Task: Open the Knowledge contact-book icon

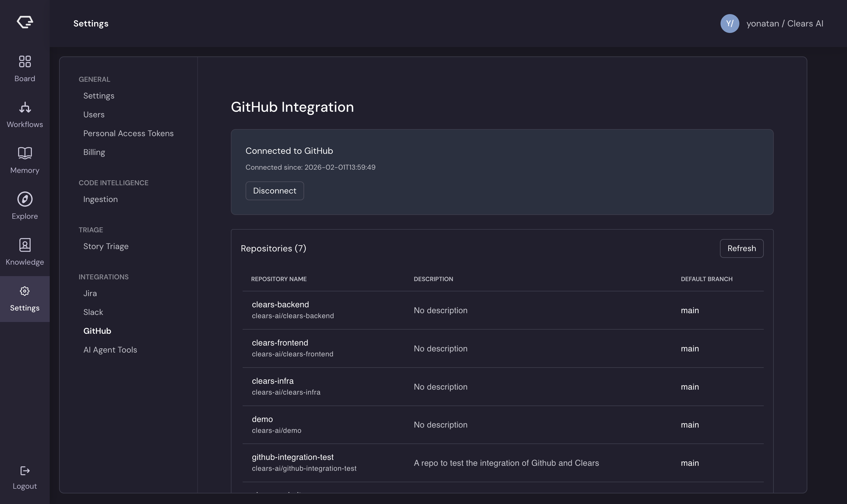Action: pos(25,245)
